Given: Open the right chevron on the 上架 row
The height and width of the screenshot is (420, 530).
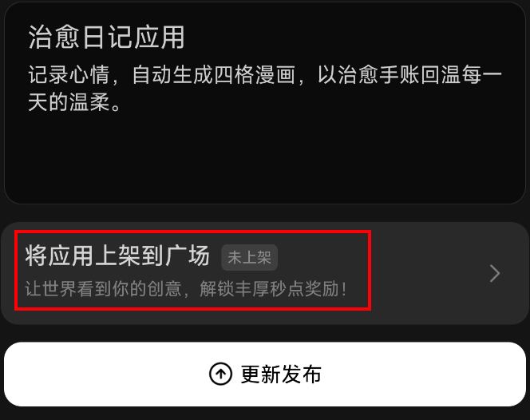Looking at the screenshot, I should 495,273.
